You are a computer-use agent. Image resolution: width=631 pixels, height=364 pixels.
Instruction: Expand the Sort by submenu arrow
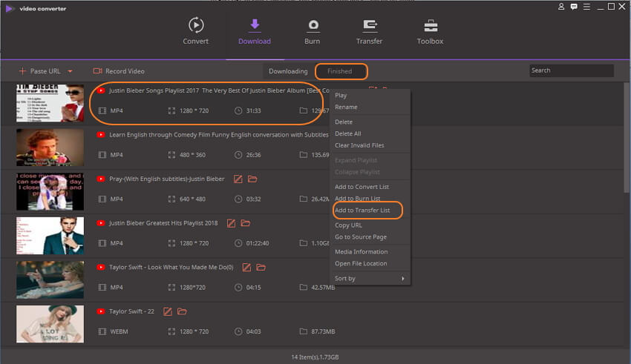(403, 279)
